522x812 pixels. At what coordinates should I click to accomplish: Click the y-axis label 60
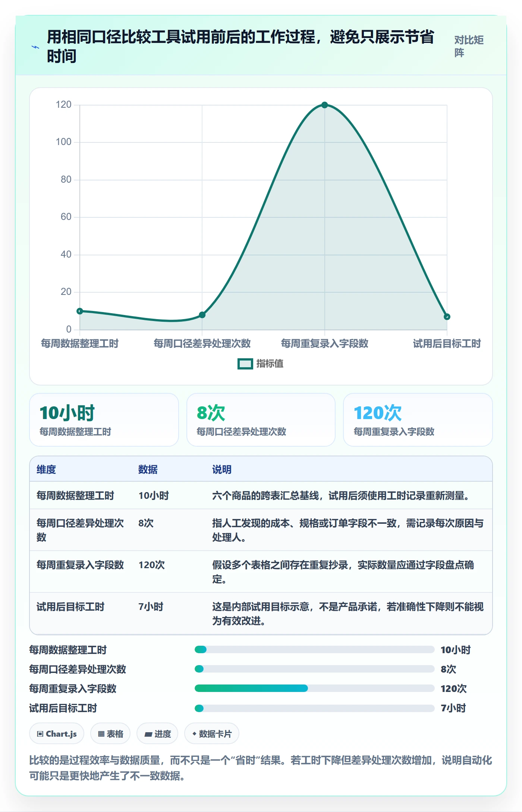66,217
